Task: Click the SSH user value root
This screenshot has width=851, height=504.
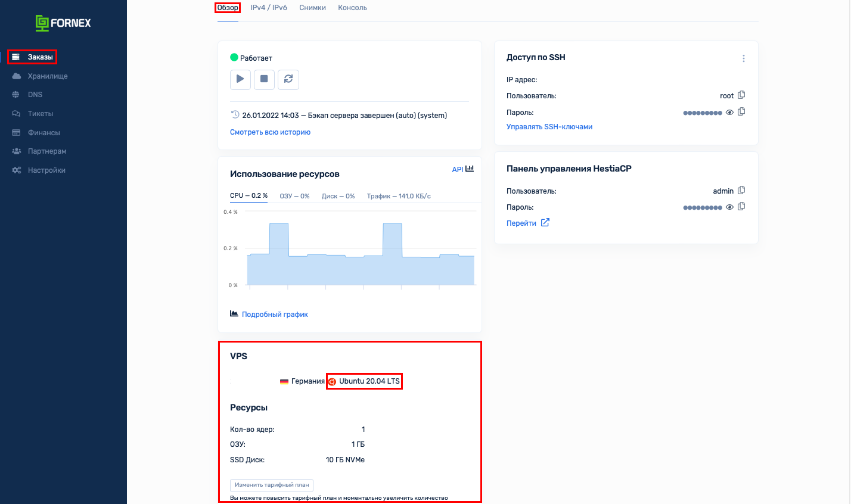Action: coord(726,96)
